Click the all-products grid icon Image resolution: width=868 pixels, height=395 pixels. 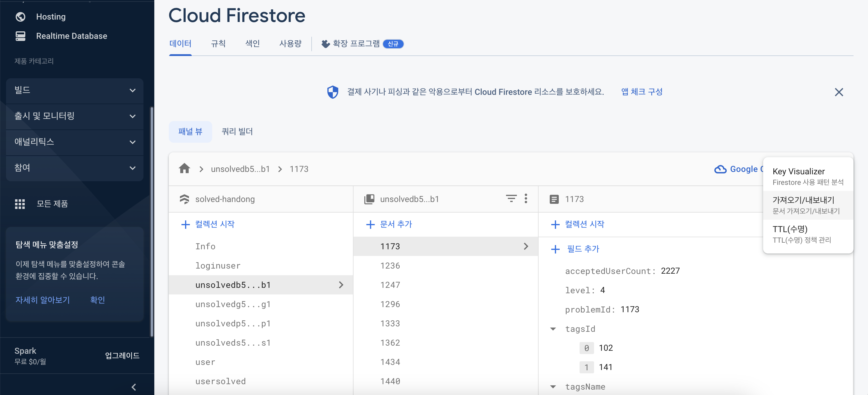(20, 204)
